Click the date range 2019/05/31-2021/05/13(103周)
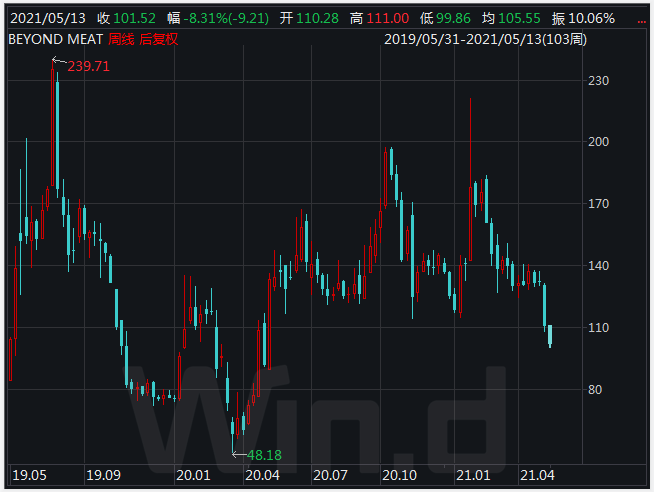654x492 pixels. 485,39
